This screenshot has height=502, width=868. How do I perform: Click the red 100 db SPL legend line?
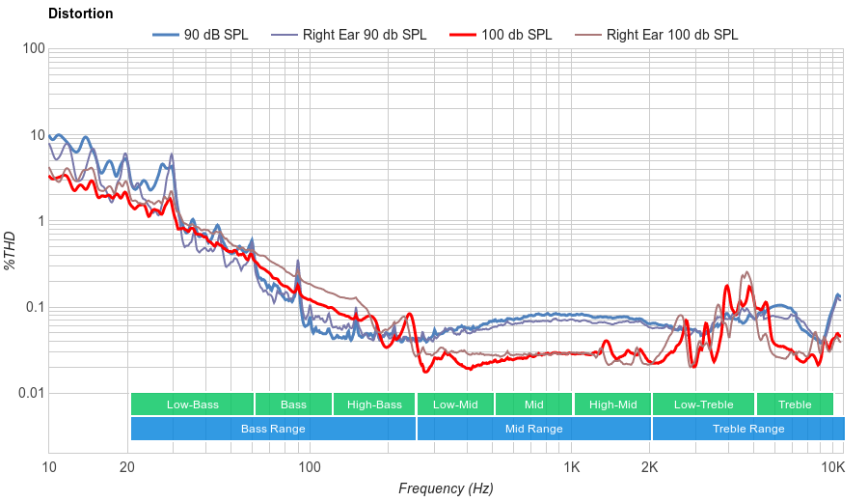pos(463,35)
